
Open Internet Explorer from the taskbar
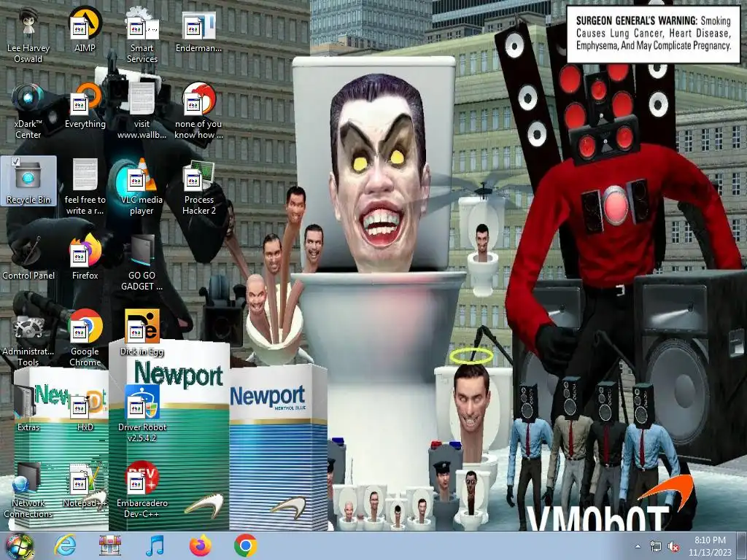pyautogui.click(x=65, y=545)
